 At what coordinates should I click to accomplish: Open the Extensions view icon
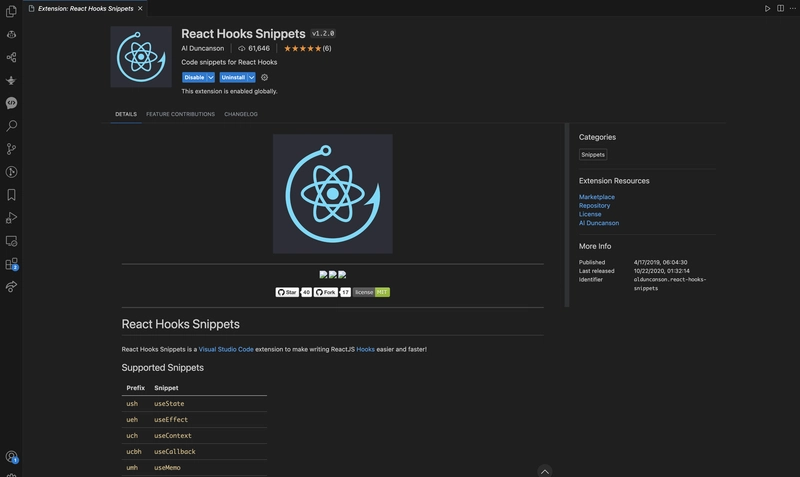pyautogui.click(x=11, y=264)
